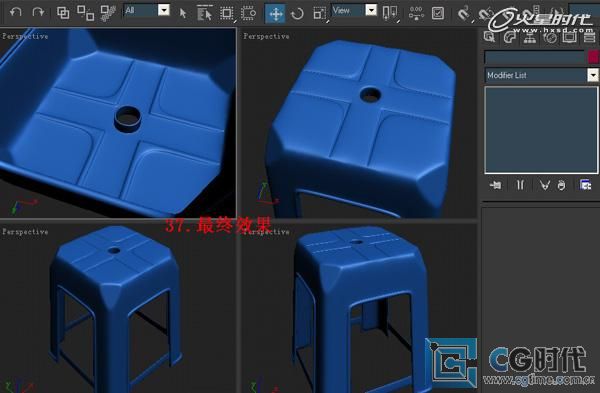Switch to the Create command panel tab

489,37
